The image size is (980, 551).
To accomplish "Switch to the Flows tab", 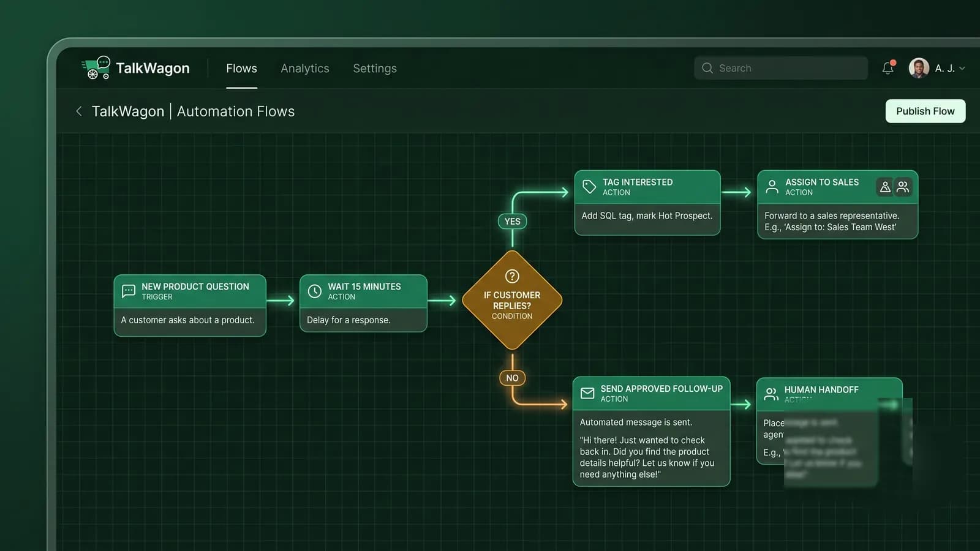I will click(x=241, y=69).
